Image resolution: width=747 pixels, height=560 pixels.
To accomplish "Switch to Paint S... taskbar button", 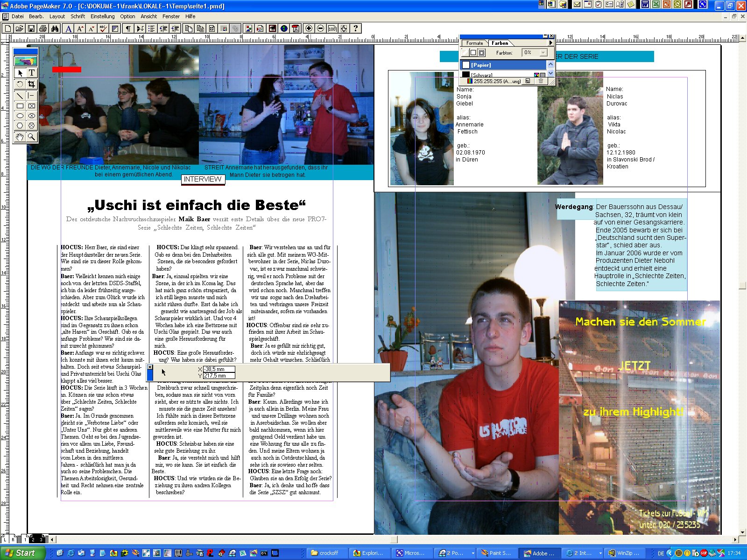I will tap(497, 553).
